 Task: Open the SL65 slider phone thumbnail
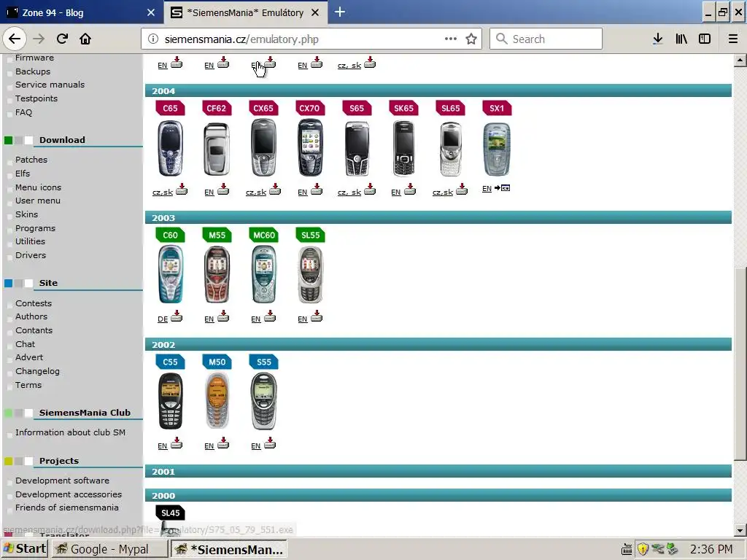pos(450,149)
